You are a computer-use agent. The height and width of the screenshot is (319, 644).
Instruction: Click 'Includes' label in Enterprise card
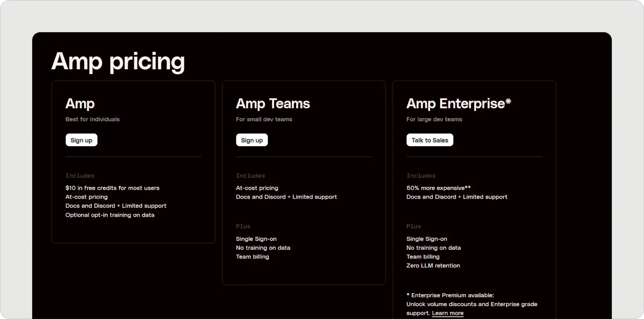(x=421, y=176)
